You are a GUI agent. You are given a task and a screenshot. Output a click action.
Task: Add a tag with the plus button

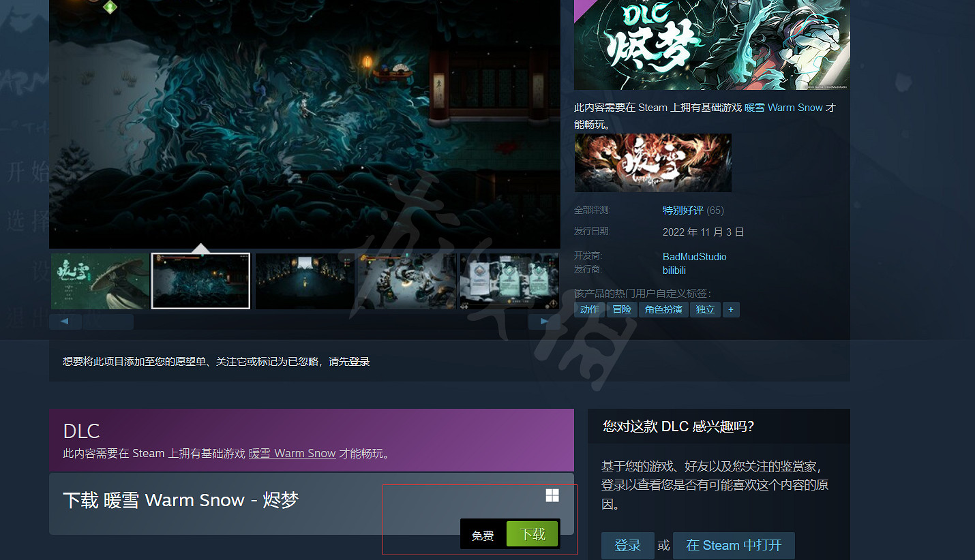731,309
